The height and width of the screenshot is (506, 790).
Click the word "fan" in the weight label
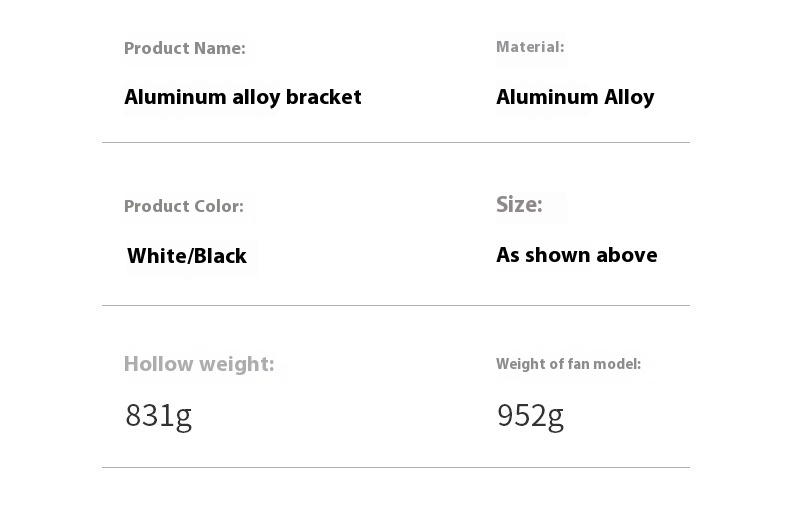579,364
